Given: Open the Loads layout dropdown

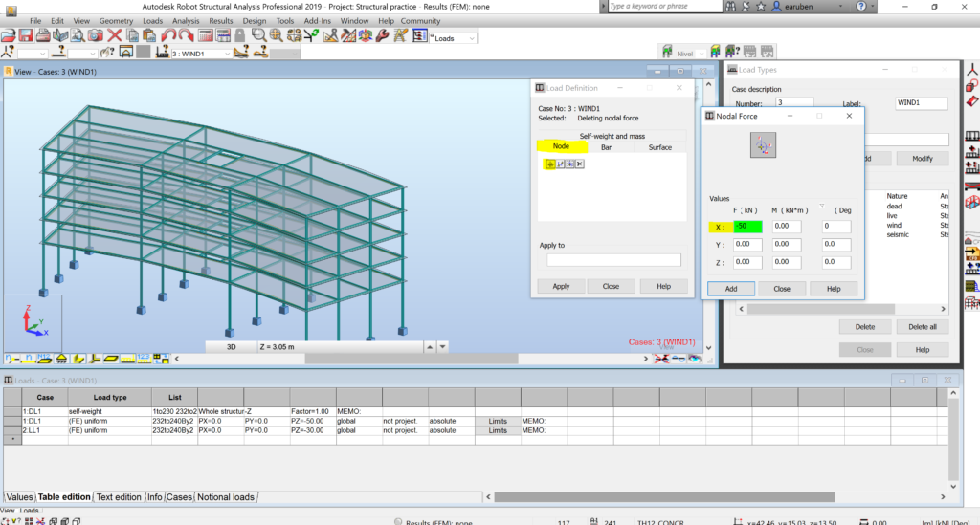Looking at the screenshot, I should (471, 38).
